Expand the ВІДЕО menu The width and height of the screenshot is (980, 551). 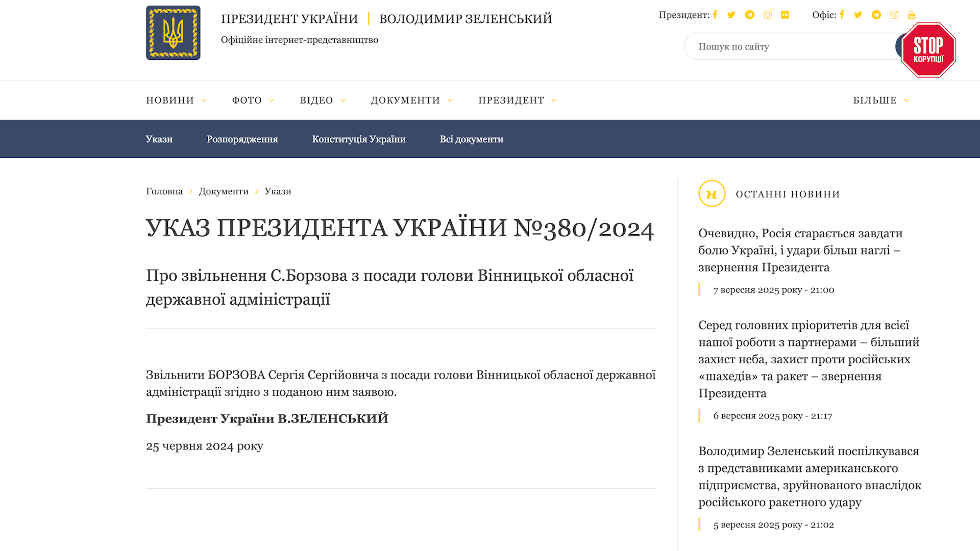pyautogui.click(x=323, y=101)
